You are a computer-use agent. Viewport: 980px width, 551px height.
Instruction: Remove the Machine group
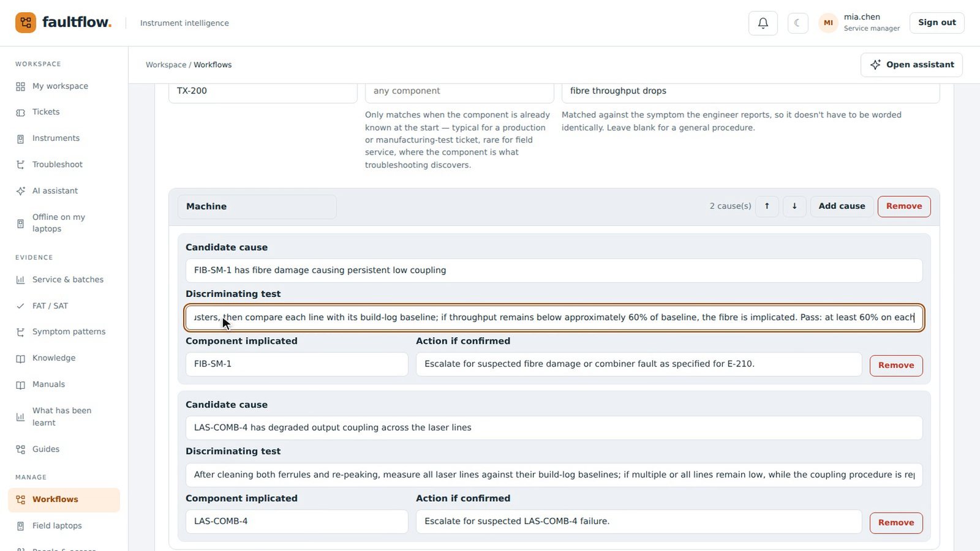click(904, 206)
